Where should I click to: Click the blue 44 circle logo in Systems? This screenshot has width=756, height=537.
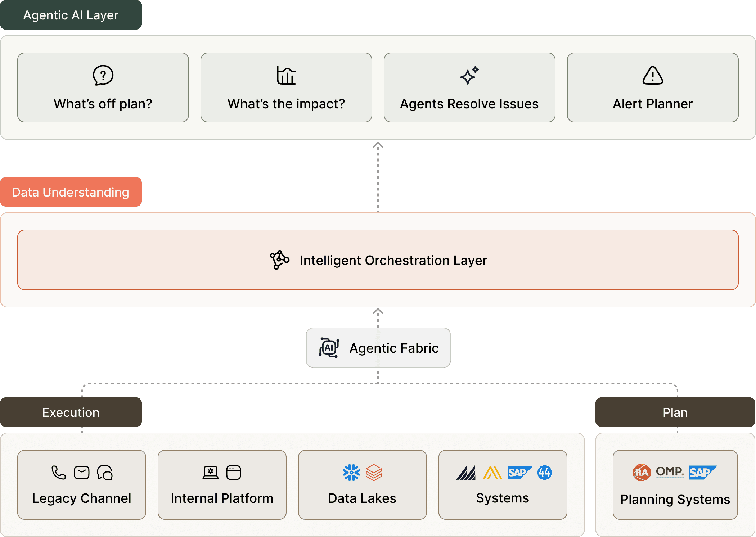pyautogui.click(x=544, y=473)
